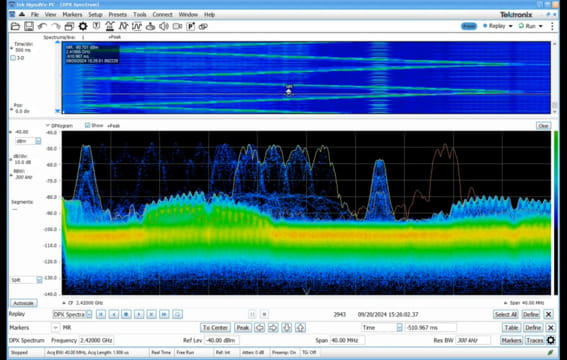Open the Replay toolbar dropdown arrow
Screen dimensions: 567x360
pos(511,26)
